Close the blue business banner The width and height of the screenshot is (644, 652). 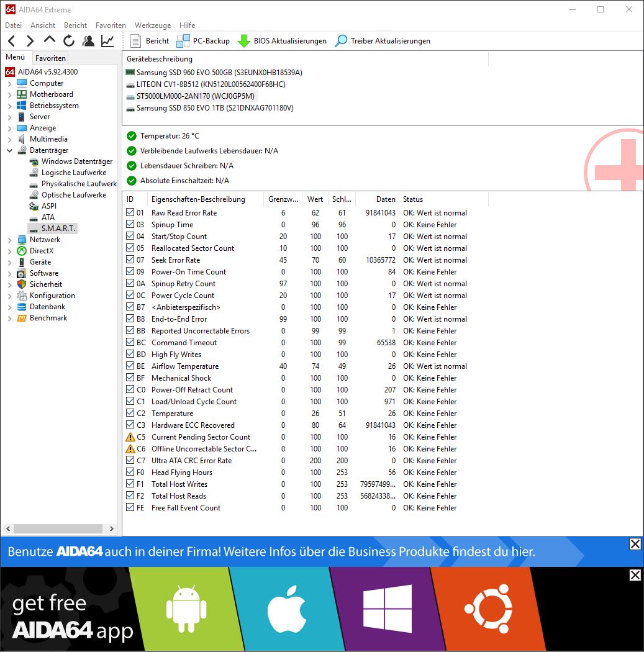click(635, 544)
